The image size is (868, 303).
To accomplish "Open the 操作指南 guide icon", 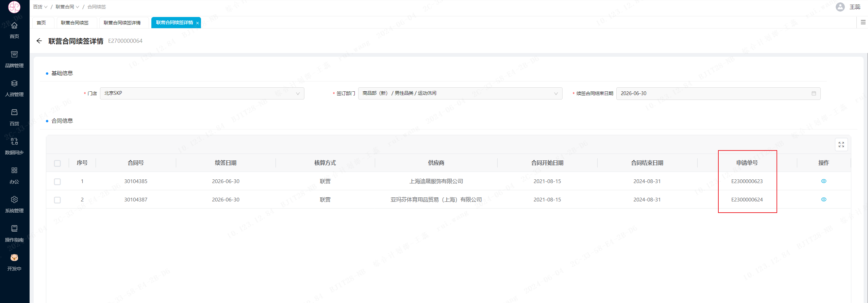I will coord(14,229).
